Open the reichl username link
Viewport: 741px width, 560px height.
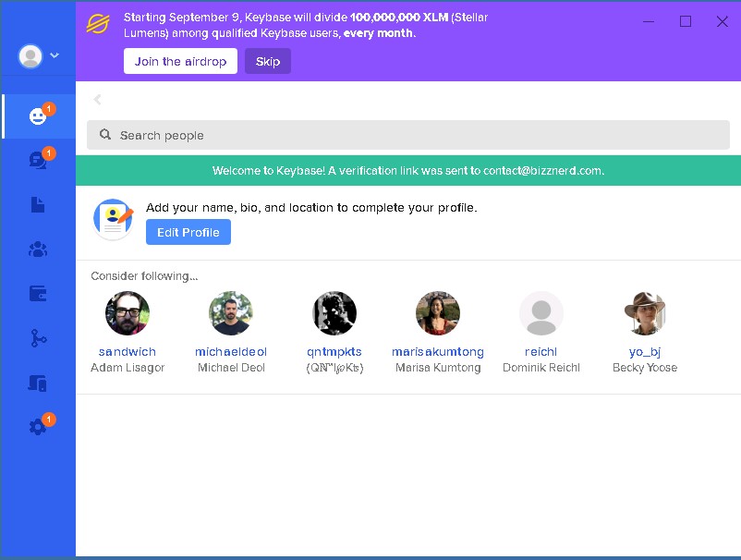tap(541, 351)
